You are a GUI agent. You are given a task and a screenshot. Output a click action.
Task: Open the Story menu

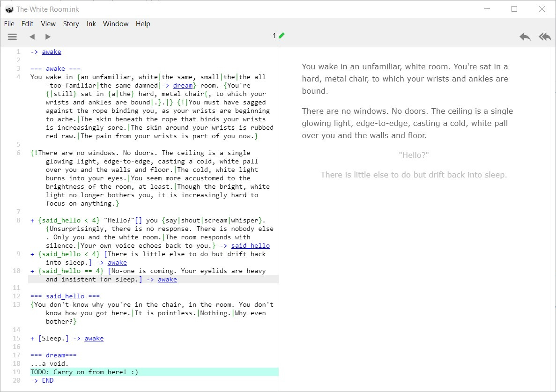pos(71,23)
